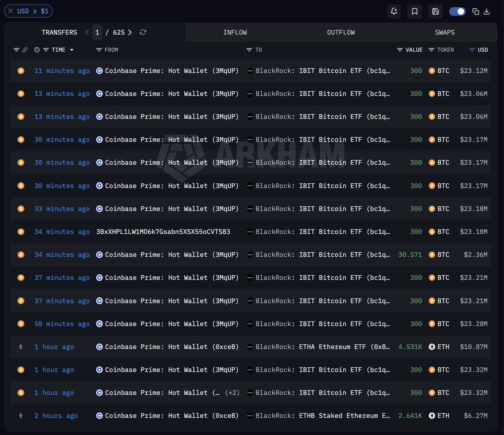Click the ETH token in $6.27M row
504x435 pixels.
point(439,416)
